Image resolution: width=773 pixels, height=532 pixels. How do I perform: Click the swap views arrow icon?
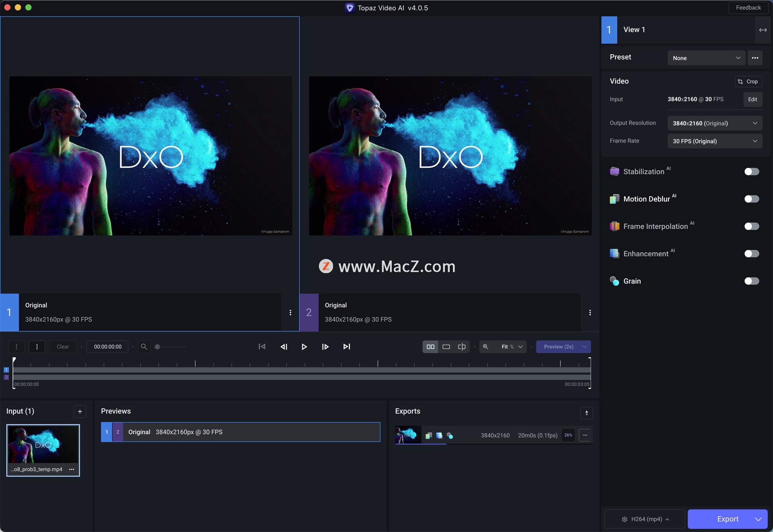click(x=763, y=30)
